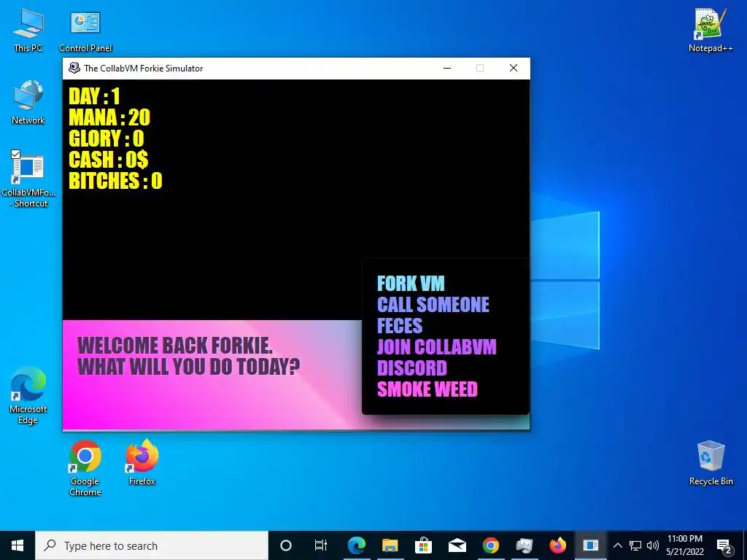Viewport: 747px width, 560px height.
Task: Select Firefox desktop shortcut
Action: [142, 462]
